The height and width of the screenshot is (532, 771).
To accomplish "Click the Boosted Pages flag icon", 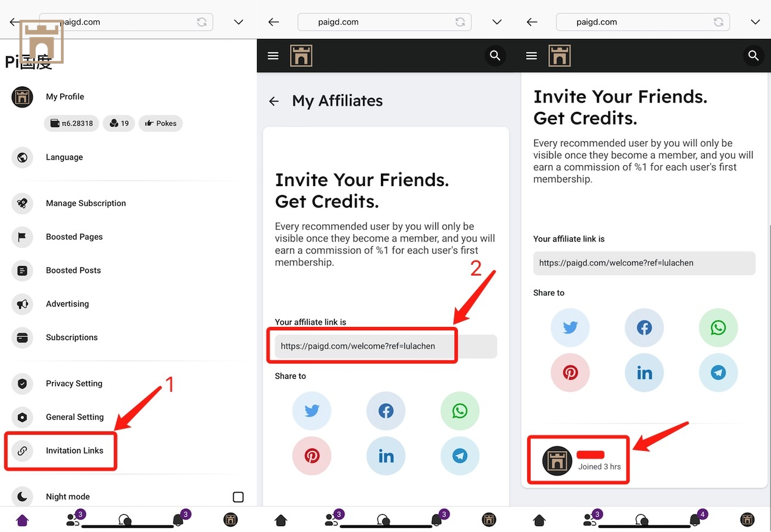I will coord(22,237).
